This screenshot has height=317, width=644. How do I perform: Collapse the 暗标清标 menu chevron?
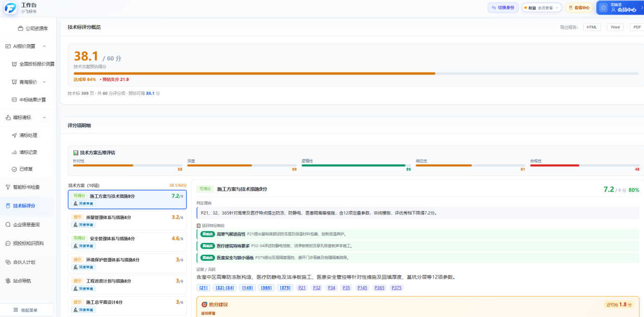45,118
